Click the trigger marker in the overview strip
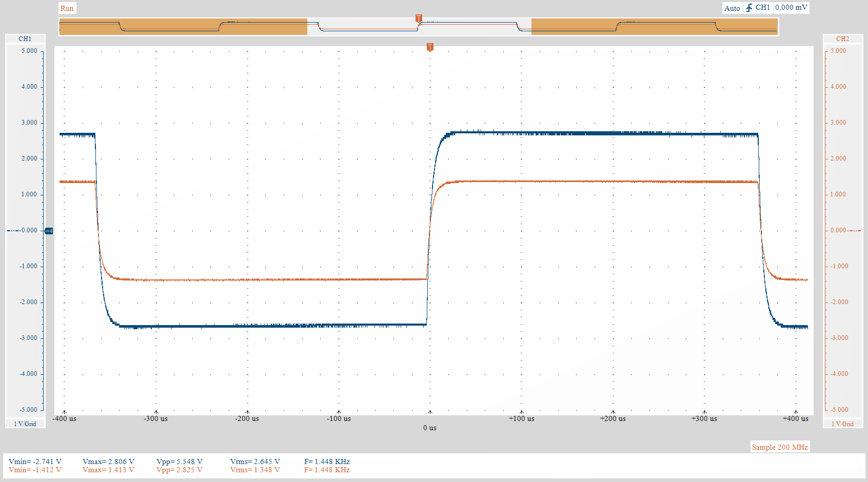Viewport: 868px width, 482px height. pos(419,18)
